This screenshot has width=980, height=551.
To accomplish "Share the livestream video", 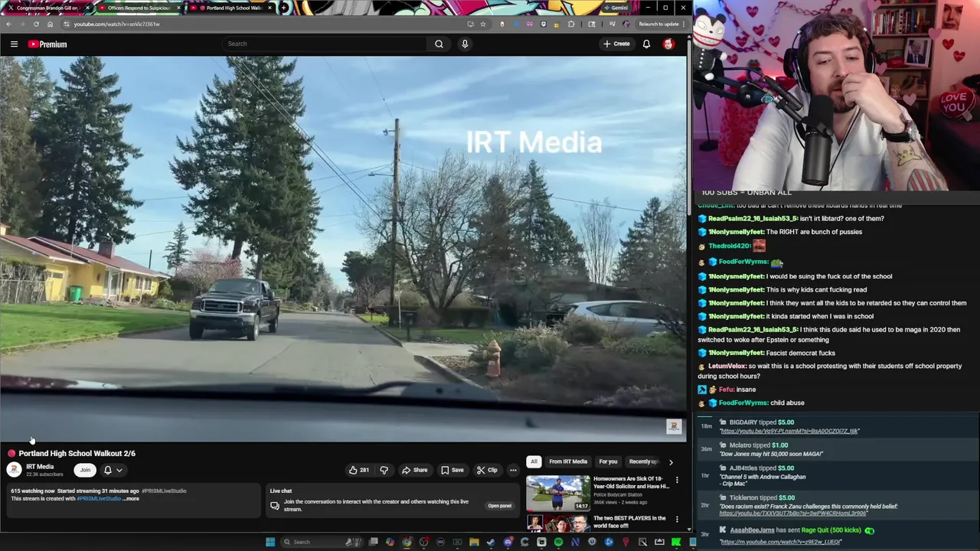I will tap(415, 470).
